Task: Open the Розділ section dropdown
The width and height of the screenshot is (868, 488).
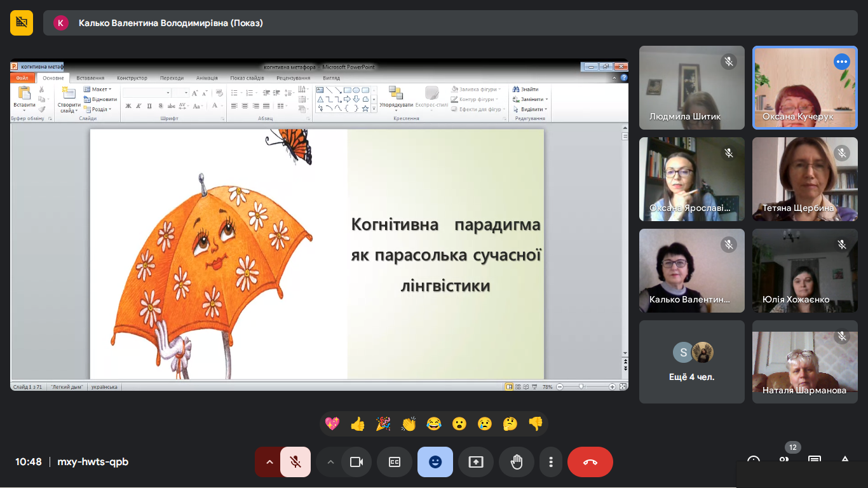Action: [97, 109]
